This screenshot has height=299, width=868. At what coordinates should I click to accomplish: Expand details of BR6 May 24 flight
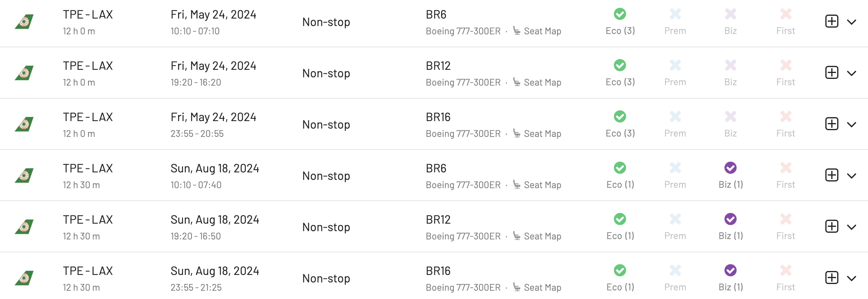click(x=852, y=22)
